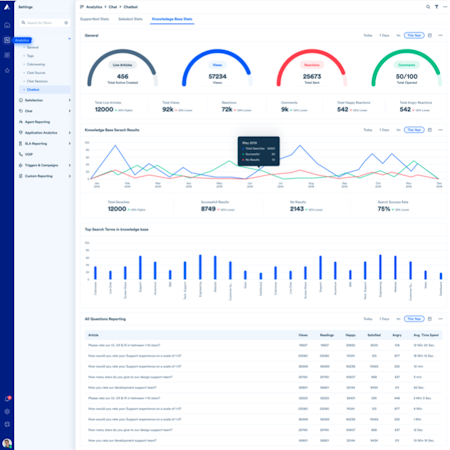Switch to the Supportbot Stats tab

pos(94,19)
